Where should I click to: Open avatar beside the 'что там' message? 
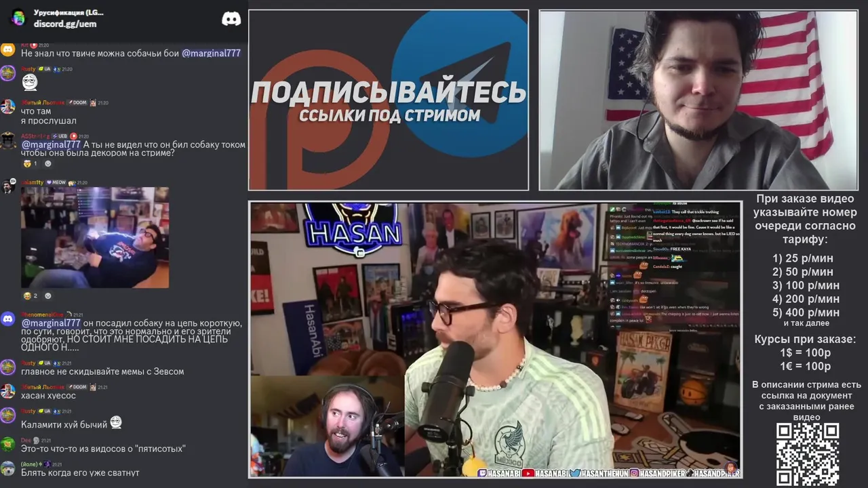pos(7,106)
